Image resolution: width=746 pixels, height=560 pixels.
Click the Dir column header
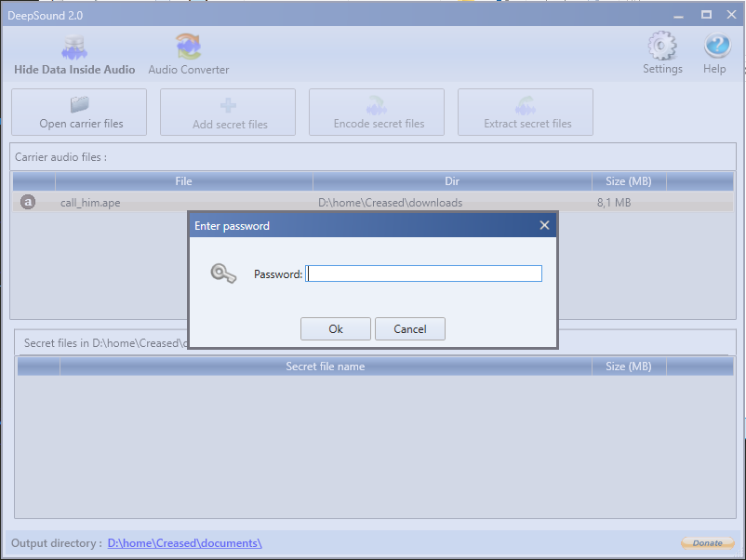click(452, 181)
